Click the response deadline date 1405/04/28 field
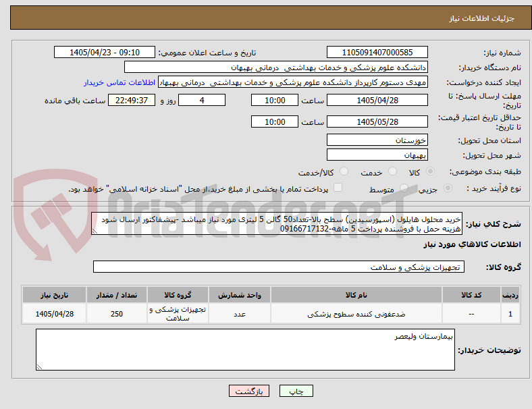This screenshot has width=532, height=409. pyautogui.click(x=377, y=100)
